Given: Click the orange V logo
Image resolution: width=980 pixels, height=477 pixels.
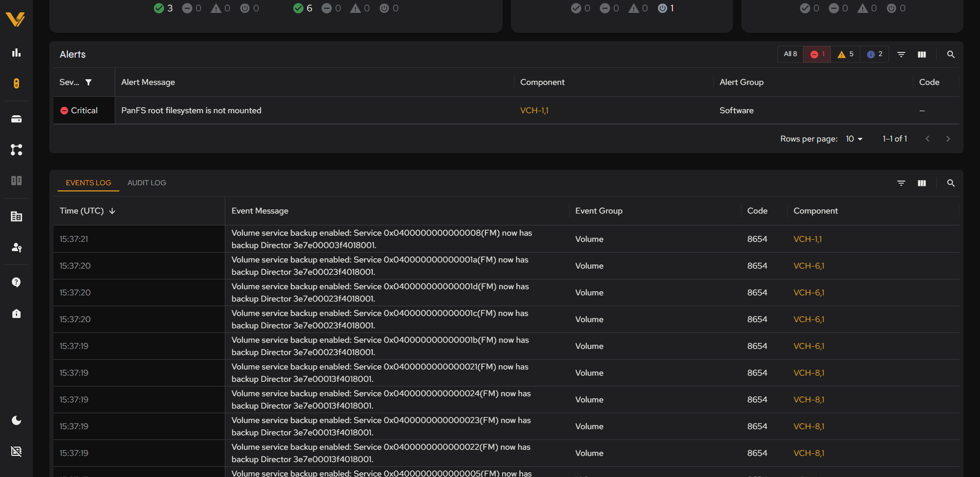Looking at the screenshot, I should click(x=15, y=20).
